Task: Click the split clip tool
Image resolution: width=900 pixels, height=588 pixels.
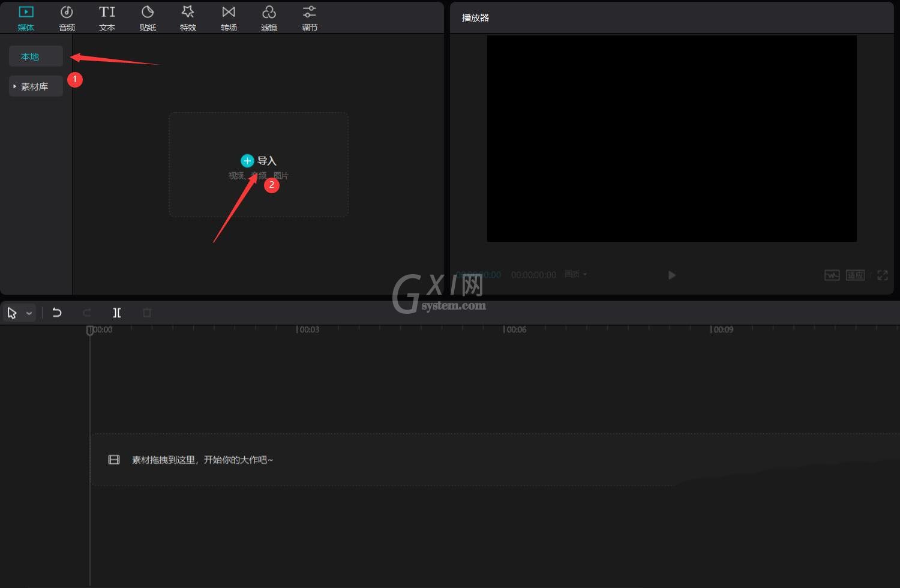Action: click(117, 313)
